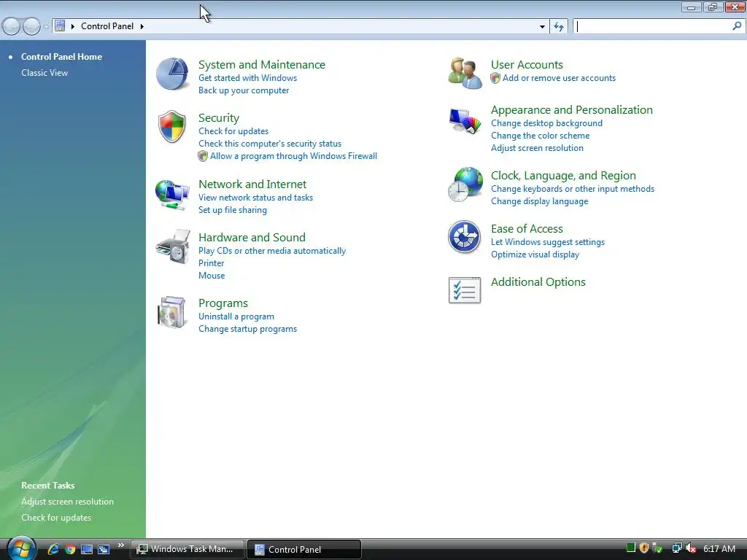Image resolution: width=747 pixels, height=560 pixels.
Task: Open the Programs box icon
Action: point(171,312)
